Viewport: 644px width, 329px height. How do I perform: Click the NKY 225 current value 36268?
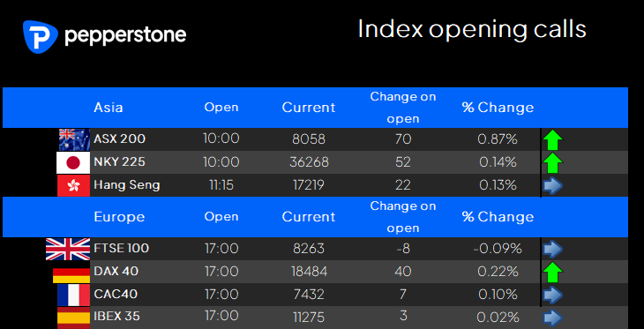[309, 162]
